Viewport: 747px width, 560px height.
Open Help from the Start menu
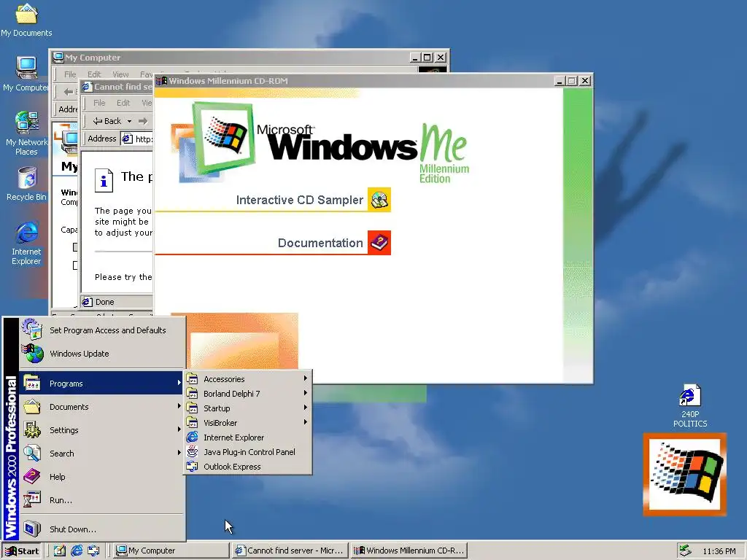pos(102,477)
